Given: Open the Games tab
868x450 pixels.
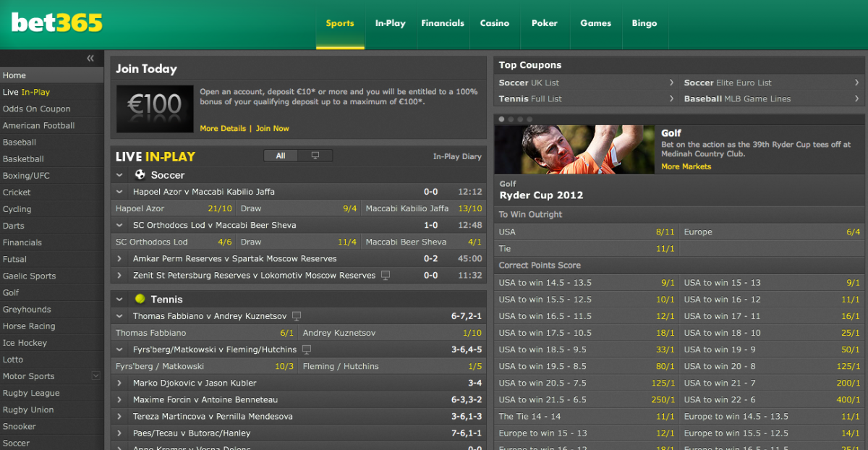Looking at the screenshot, I should (596, 24).
